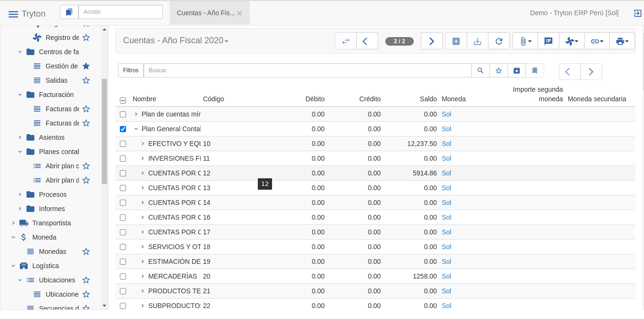Select the checkbox for account code 12

click(123, 174)
